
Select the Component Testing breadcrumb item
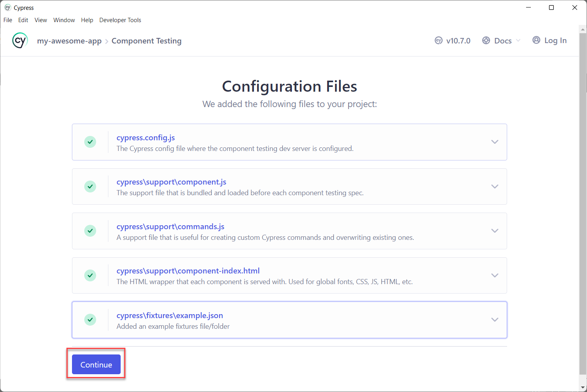[146, 41]
